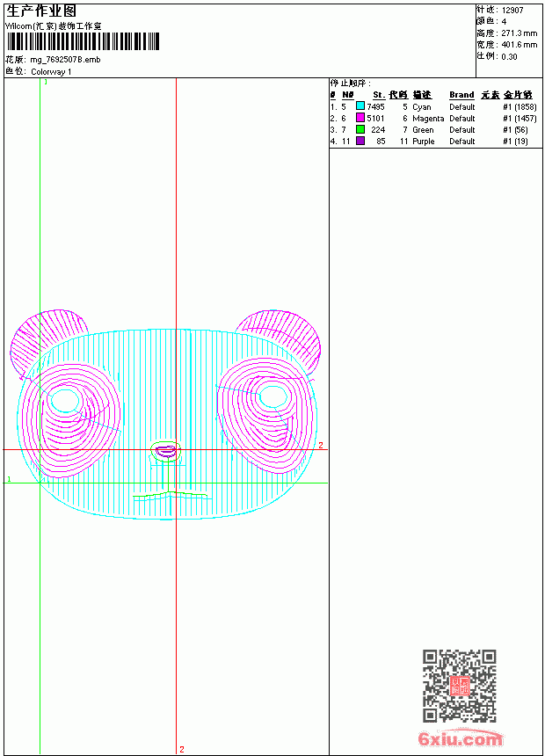545x756 pixels.
Task: Select the '#1 (1858)' value
Action: [520, 107]
